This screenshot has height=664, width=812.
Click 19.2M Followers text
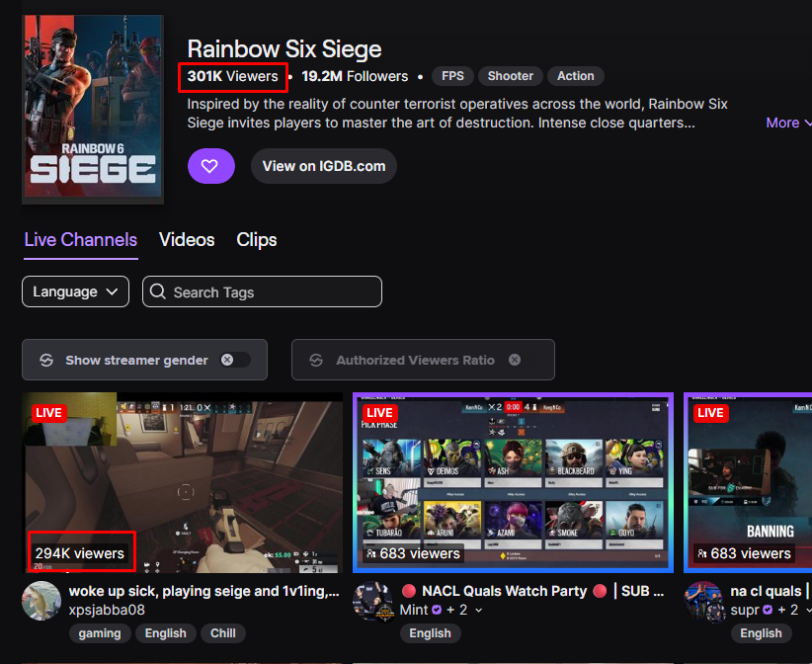[x=355, y=76]
